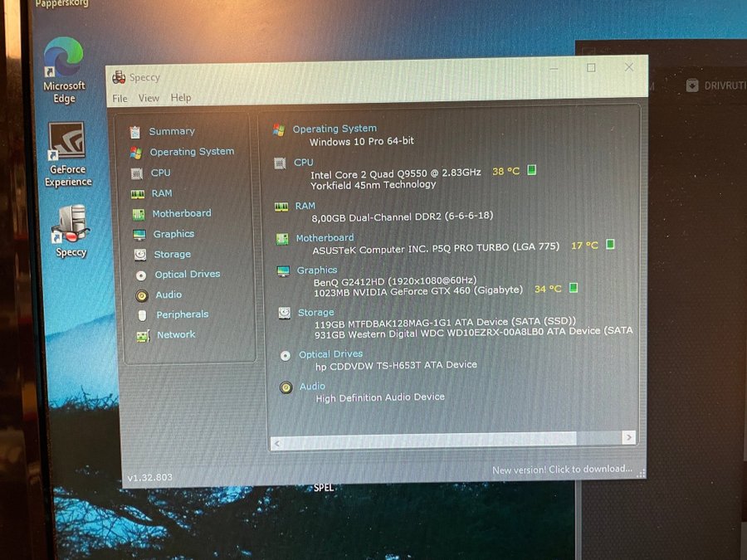Click the Audio icon in summary pane

tap(286, 387)
